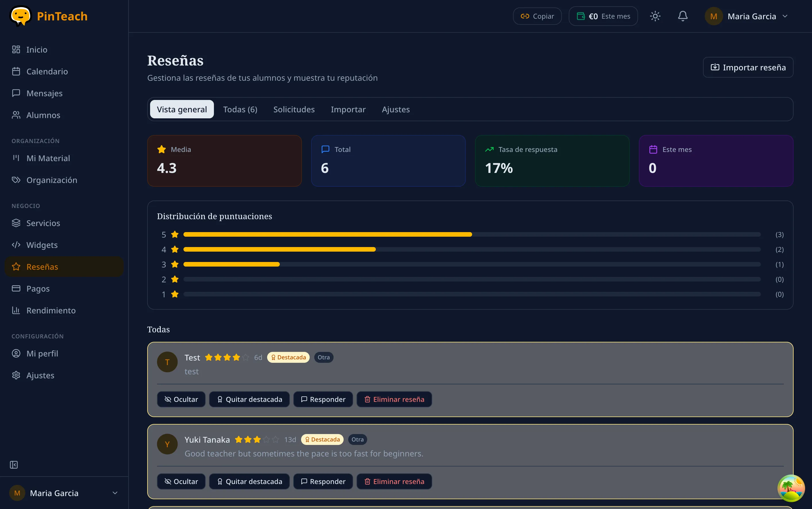Open Mi Material from the sidebar

48,158
